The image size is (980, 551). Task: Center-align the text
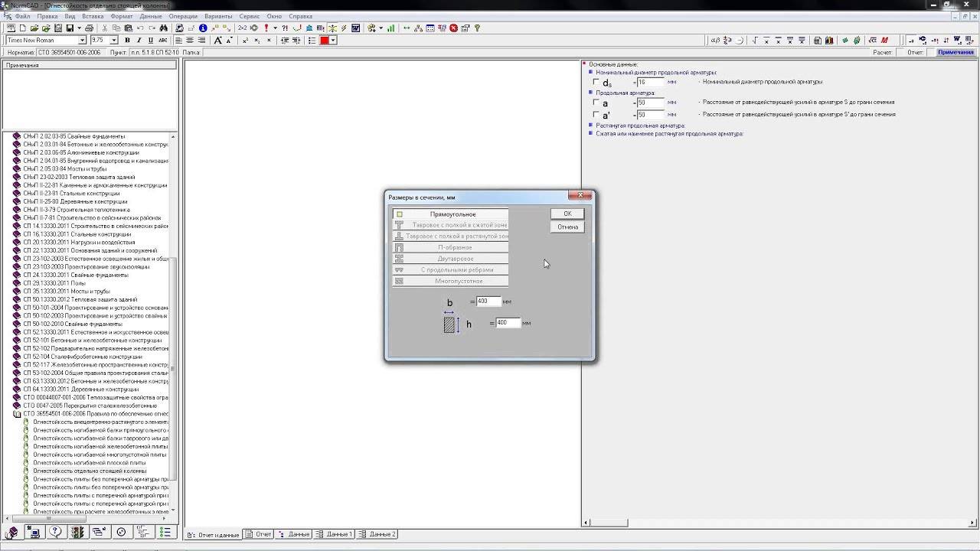190,40
